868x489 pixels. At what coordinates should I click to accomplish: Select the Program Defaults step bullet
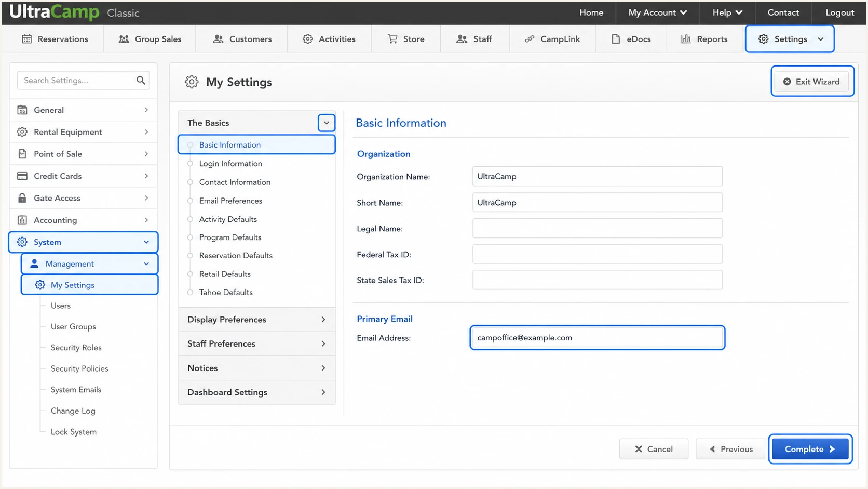[190, 237]
